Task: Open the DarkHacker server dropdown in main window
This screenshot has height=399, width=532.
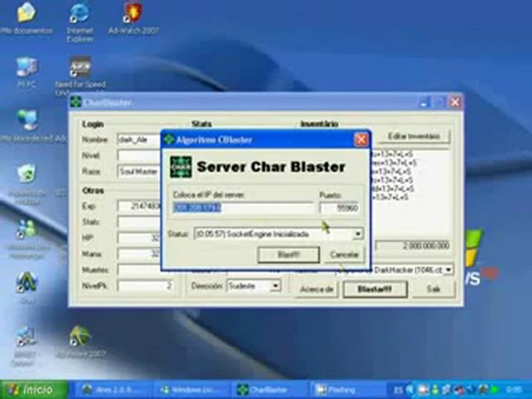Action: click(x=449, y=270)
